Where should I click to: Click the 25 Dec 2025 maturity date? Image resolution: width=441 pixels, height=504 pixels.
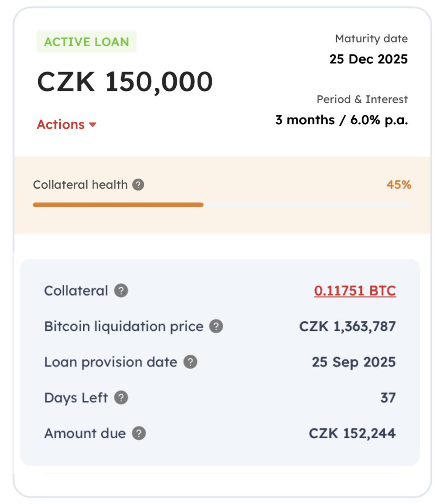coord(368,59)
